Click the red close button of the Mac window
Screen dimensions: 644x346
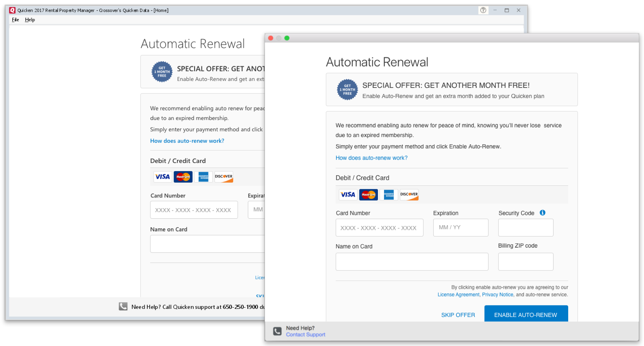[271, 38]
